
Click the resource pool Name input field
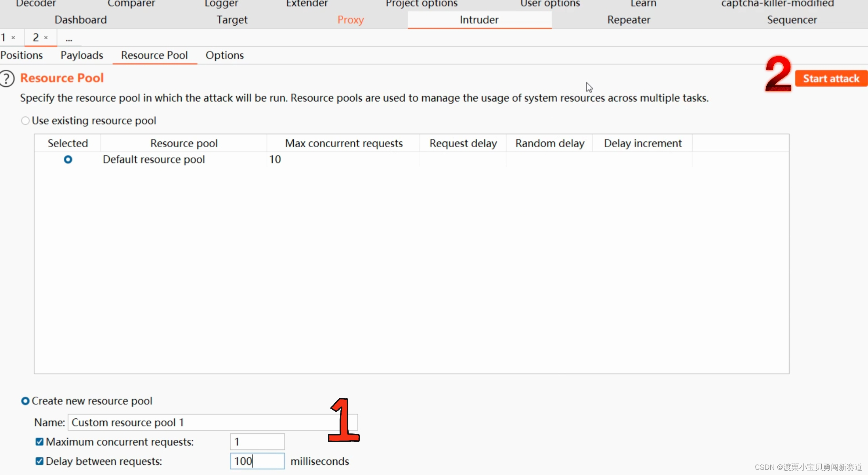click(198, 422)
